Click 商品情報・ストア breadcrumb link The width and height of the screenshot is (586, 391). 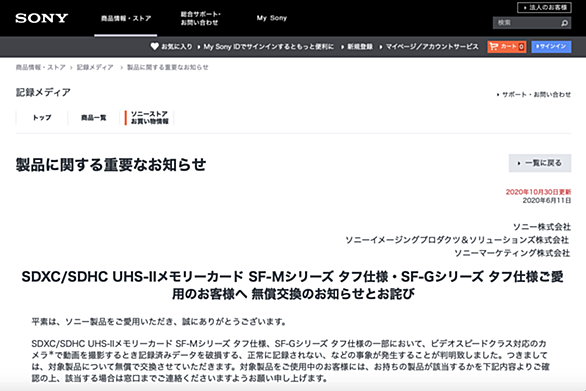40,67
